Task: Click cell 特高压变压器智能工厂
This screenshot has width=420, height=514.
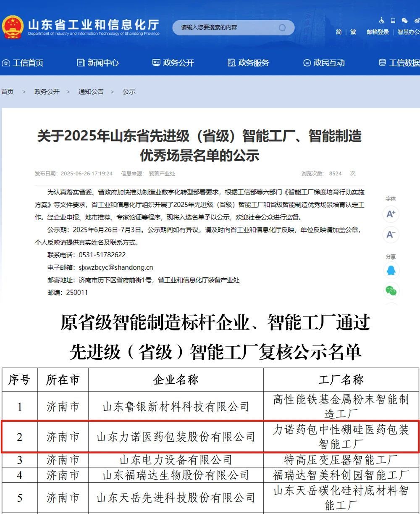Action: point(341,459)
